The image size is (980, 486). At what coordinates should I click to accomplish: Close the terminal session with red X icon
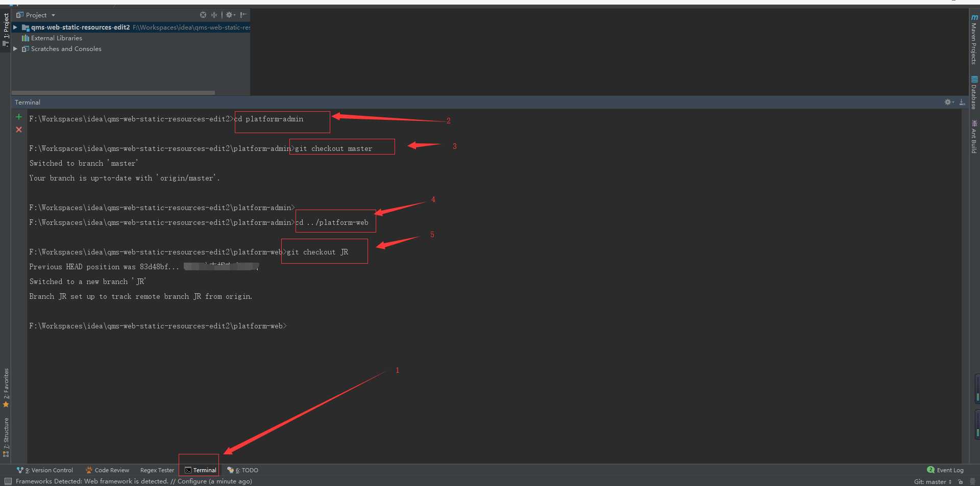click(19, 130)
